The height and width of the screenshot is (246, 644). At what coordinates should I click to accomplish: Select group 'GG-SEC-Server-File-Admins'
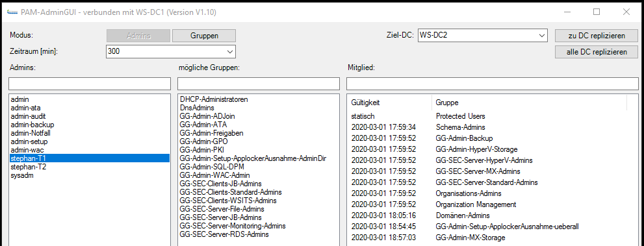[259, 209]
